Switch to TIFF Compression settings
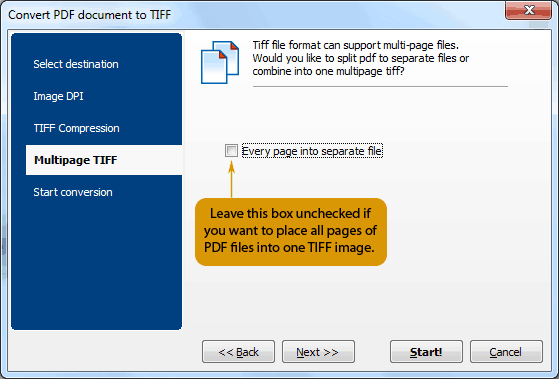 76,128
